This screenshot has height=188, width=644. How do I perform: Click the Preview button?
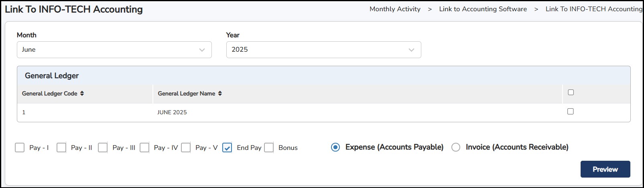[605, 169]
